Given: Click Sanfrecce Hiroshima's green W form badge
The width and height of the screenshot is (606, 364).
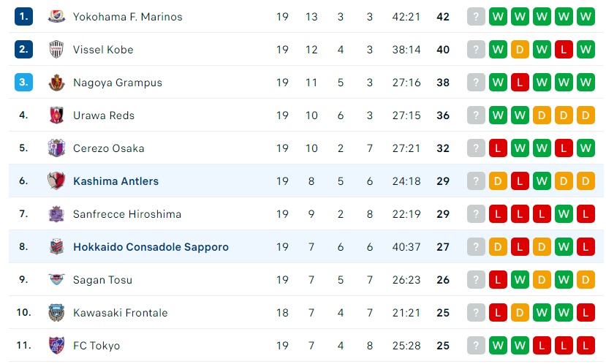Looking at the screenshot, I should click(x=564, y=213).
